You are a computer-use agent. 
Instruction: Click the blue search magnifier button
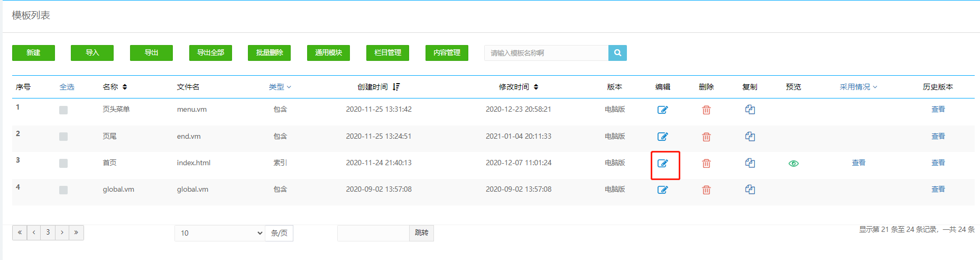[617, 53]
